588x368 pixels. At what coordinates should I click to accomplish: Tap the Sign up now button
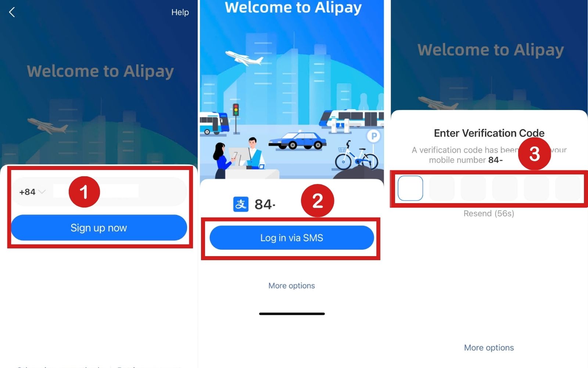point(99,228)
